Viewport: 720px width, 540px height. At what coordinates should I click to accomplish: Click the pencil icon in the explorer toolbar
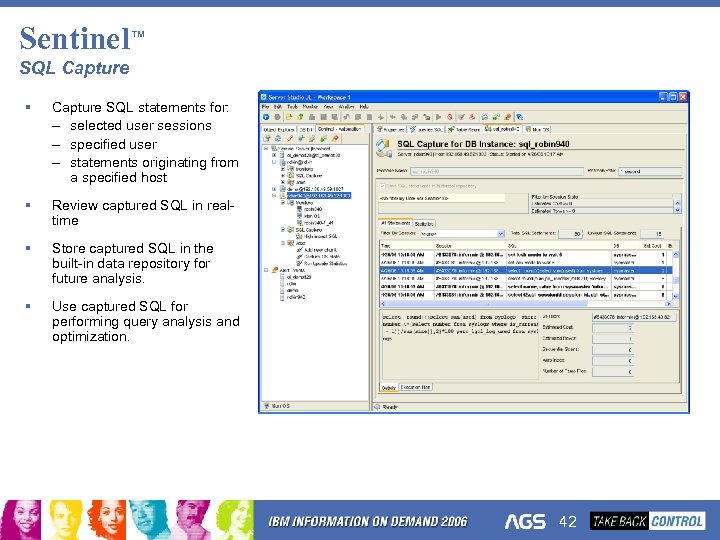click(290, 138)
